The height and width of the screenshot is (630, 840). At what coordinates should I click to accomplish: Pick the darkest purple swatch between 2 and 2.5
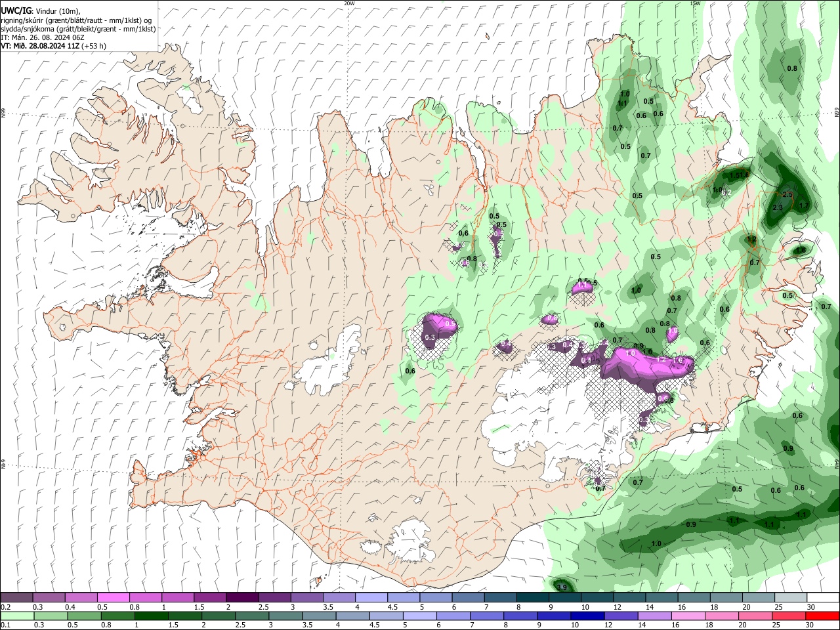[241, 598]
